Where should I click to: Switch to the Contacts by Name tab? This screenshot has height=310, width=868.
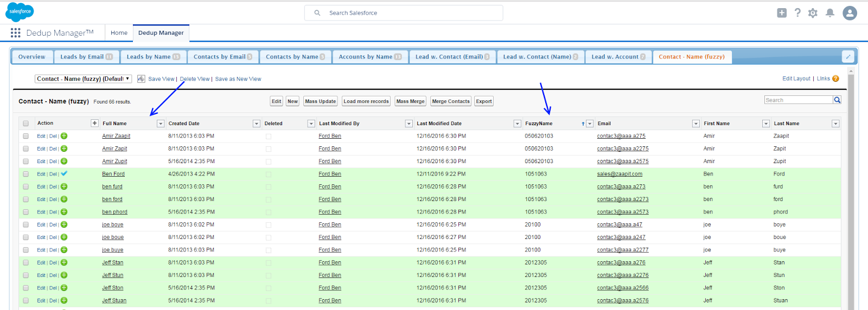click(x=295, y=56)
